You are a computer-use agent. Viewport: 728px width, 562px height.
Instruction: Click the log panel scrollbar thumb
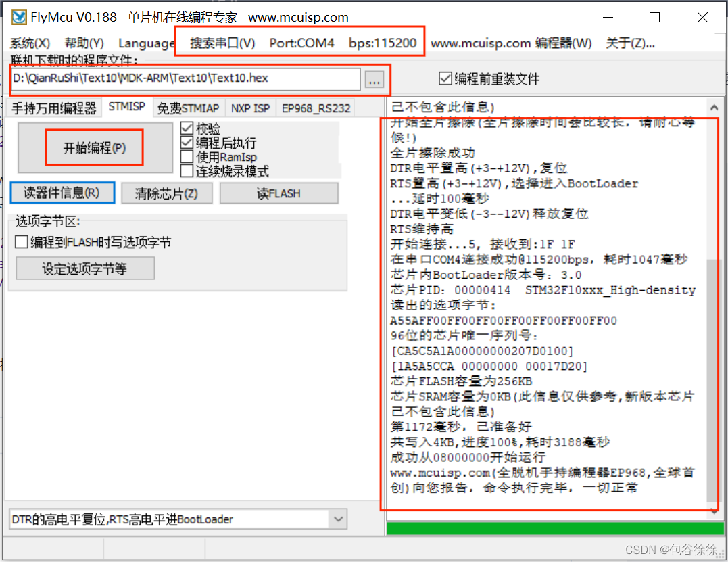tap(712, 380)
